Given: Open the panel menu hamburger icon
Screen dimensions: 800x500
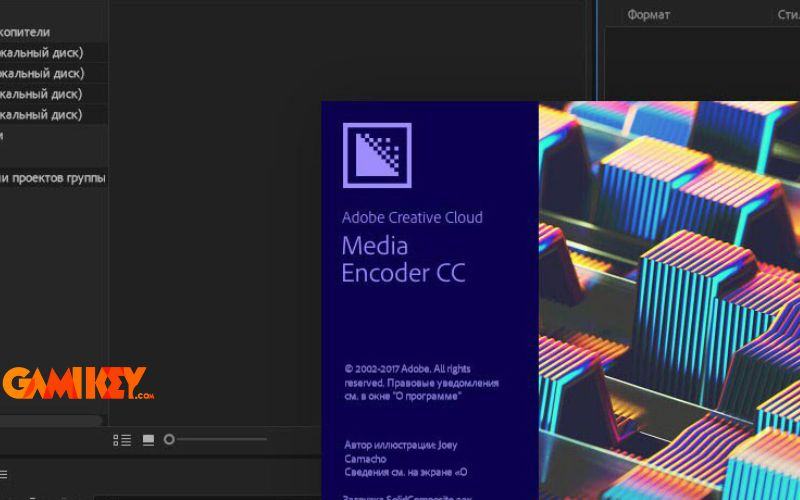Looking at the screenshot, I should pos(3,474).
